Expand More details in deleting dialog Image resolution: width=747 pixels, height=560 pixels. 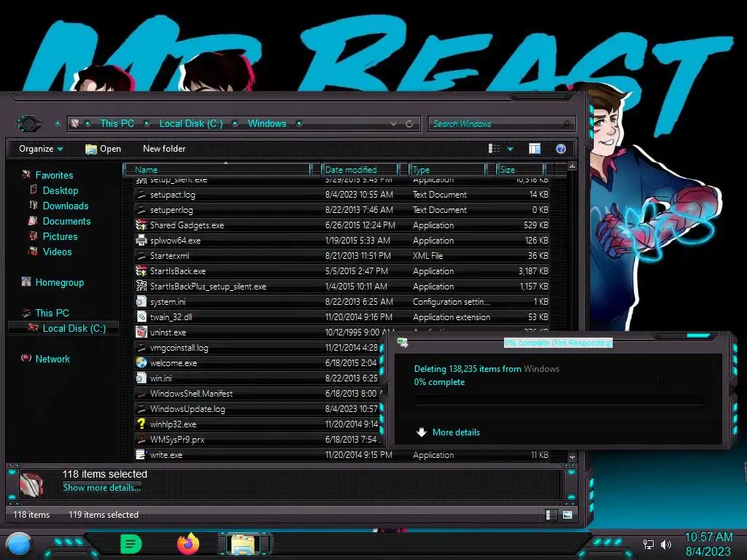click(447, 432)
